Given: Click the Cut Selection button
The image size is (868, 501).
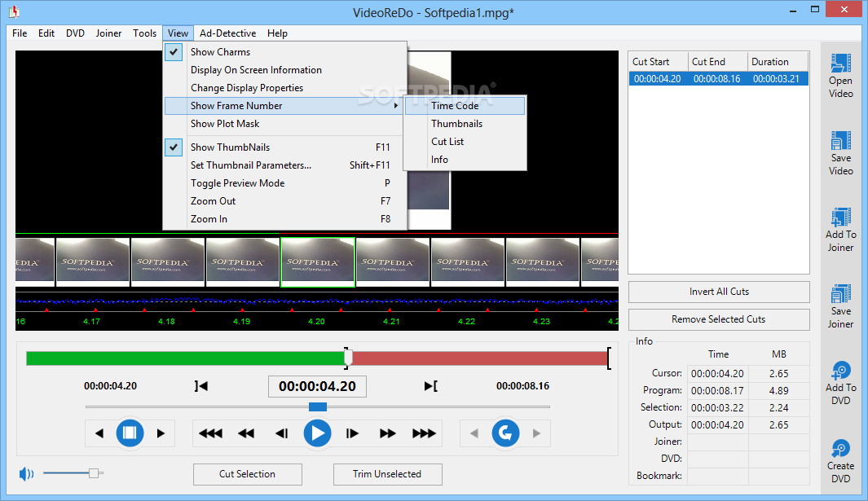Looking at the screenshot, I should point(248,474).
